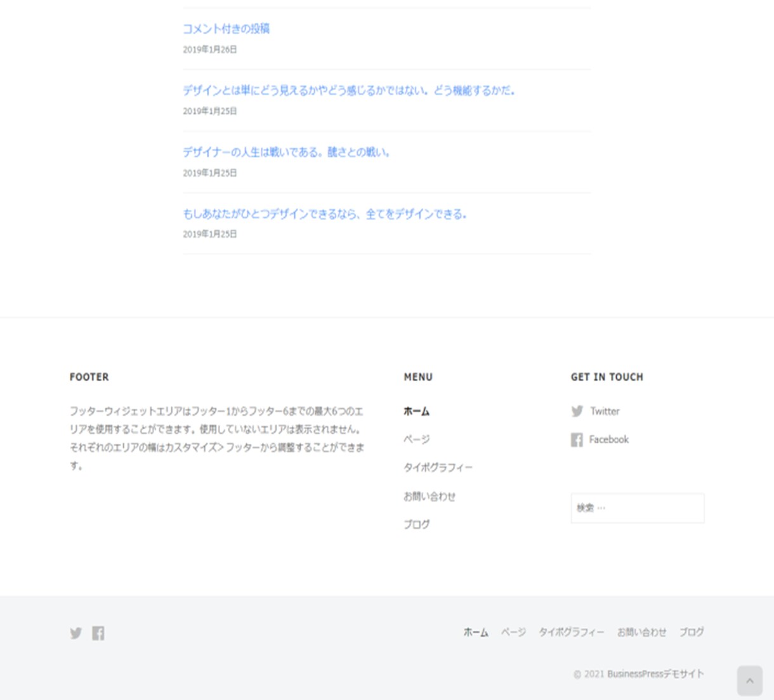Click the back-to-top arrow button
The height and width of the screenshot is (700, 774).
point(749,680)
